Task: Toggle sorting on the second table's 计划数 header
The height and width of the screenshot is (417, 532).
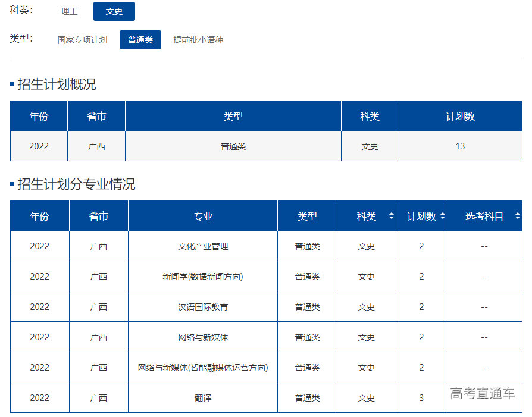Action: pos(442,216)
